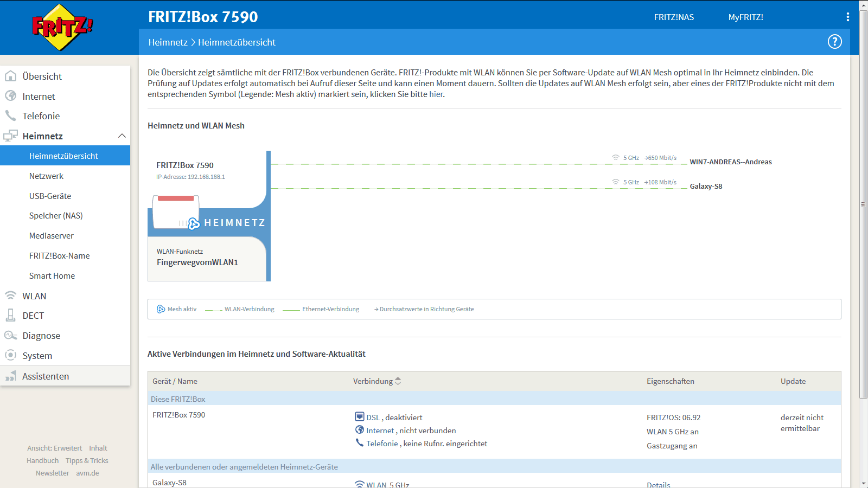Click the wifi icon for WIN7-ANDREAS connection
This screenshot has height=488, width=868.
tap(616, 158)
